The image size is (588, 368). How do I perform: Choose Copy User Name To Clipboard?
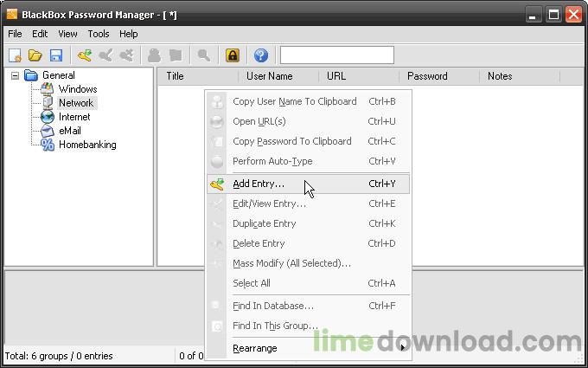point(308,101)
